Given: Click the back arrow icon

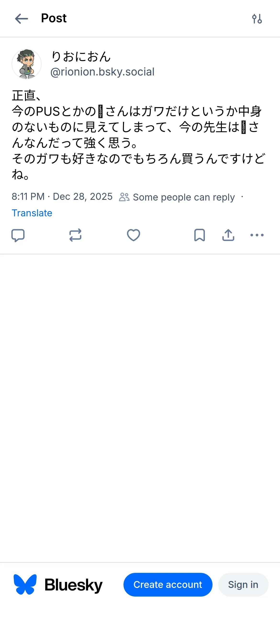Looking at the screenshot, I should coord(22,19).
